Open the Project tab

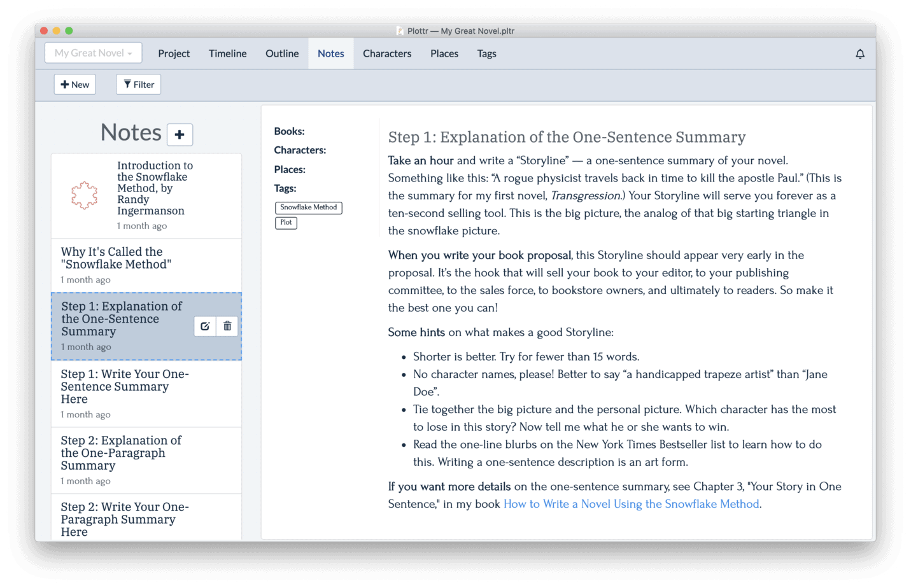174,53
